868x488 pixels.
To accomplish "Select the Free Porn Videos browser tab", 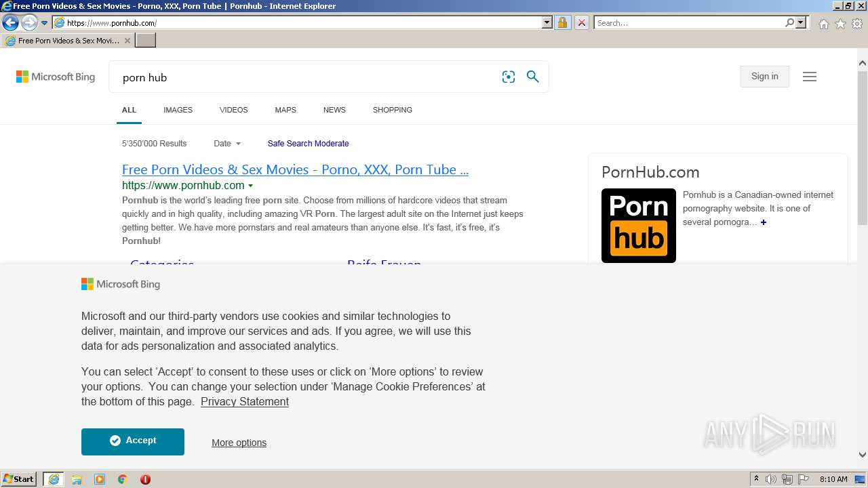I will (x=68, y=41).
